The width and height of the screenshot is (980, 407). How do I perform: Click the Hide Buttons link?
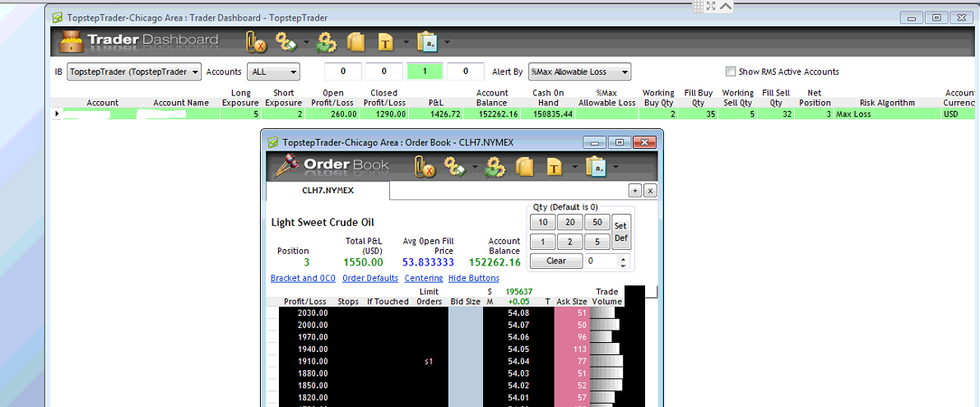click(474, 279)
